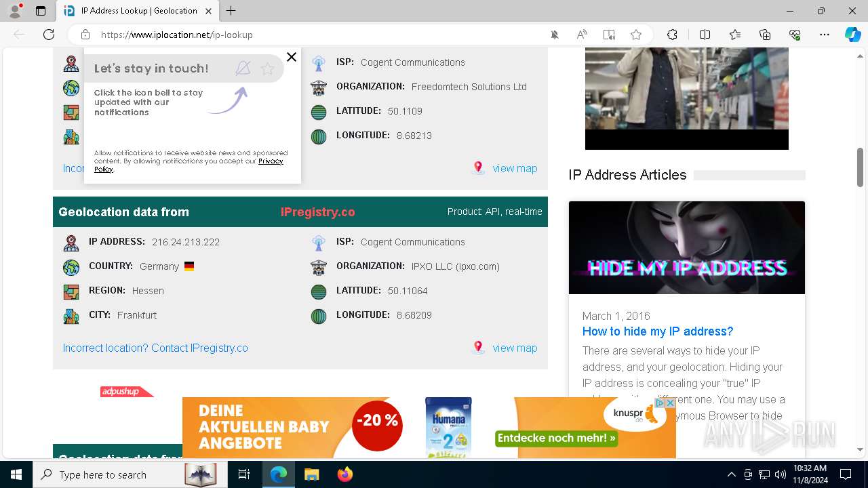
Task: Click the video at top right
Action: (687, 98)
